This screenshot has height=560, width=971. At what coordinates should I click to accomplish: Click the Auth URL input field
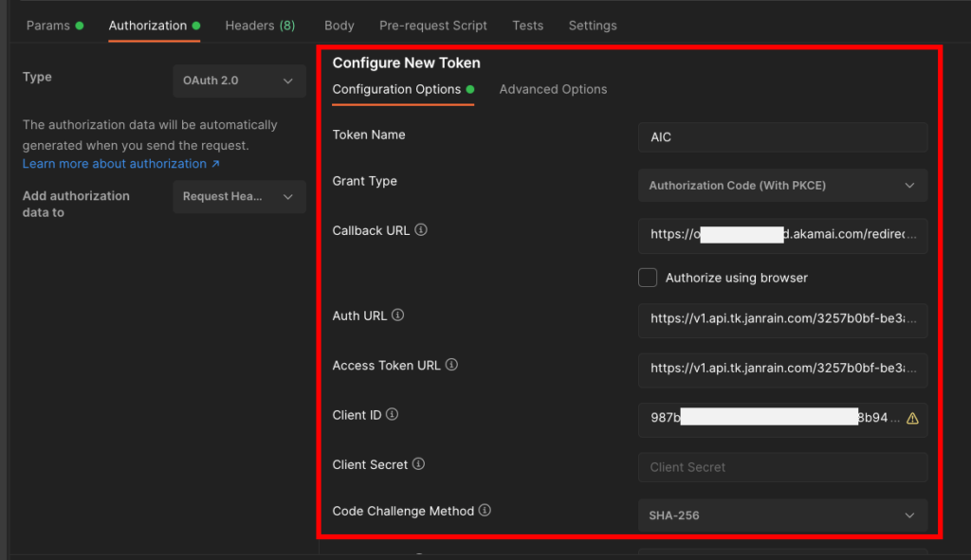782,319
